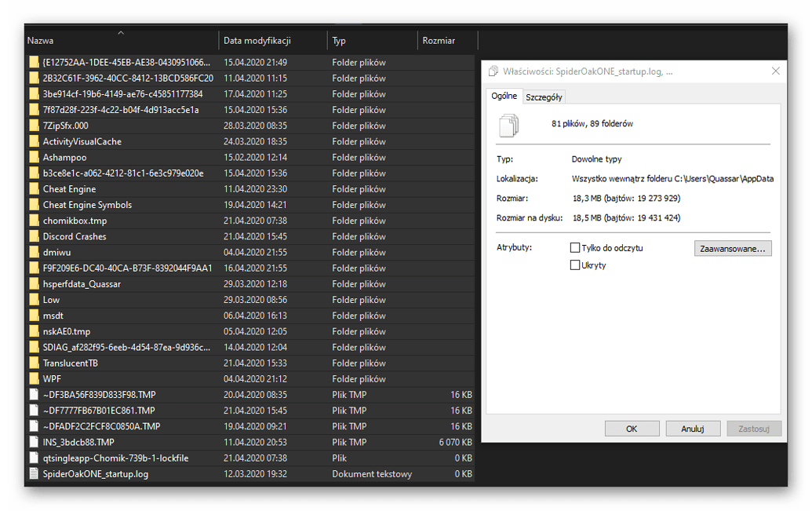Check the Ukryty attribute checkbox
Viewport: 812px width, 511px height.
574,265
